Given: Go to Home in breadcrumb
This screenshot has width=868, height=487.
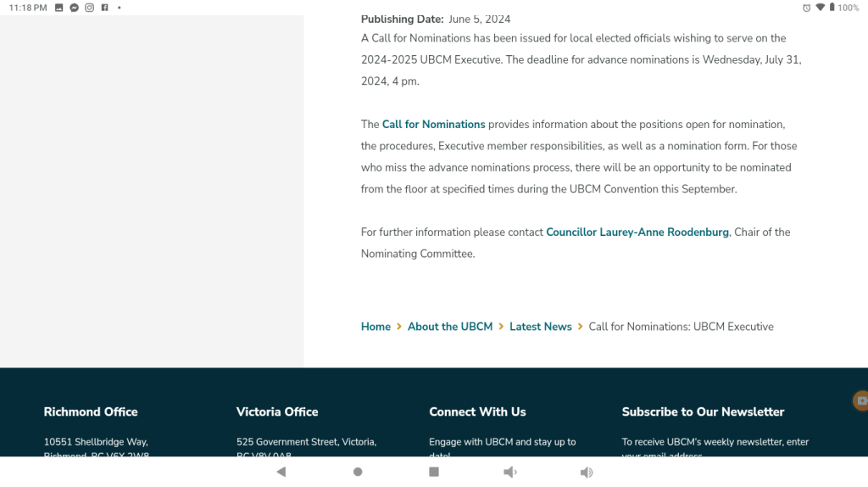Looking at the screenshot, I should click(x=376, y=327).
